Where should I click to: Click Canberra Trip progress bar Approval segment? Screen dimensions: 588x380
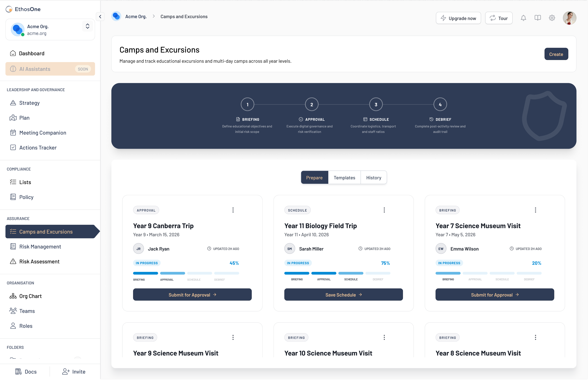[172, 273]
